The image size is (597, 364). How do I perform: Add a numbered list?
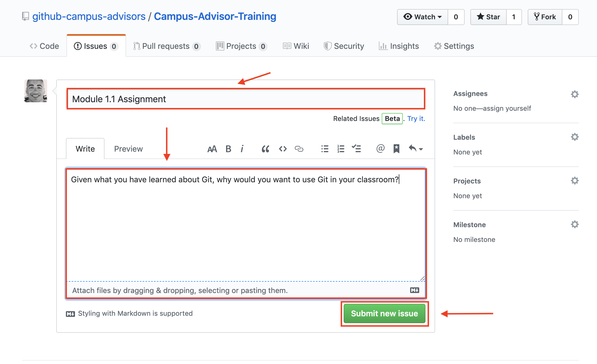click(x=341, y=149)
